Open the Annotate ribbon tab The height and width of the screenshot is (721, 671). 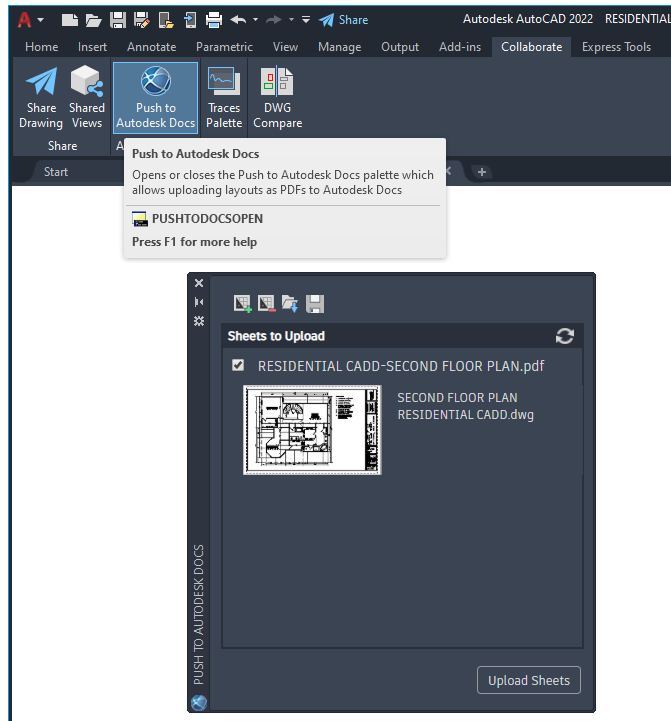coord(151,47)
